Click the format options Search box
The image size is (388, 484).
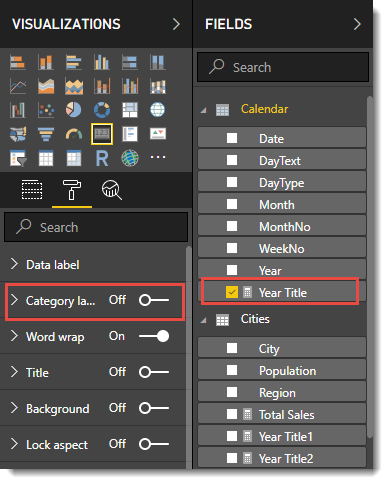(x=96, y=227)
